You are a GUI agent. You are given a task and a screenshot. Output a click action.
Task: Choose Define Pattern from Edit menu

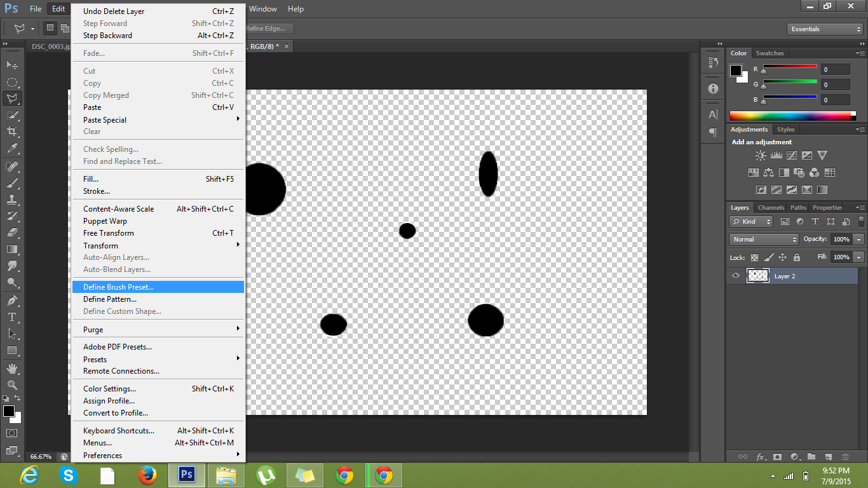coord(158,299)
